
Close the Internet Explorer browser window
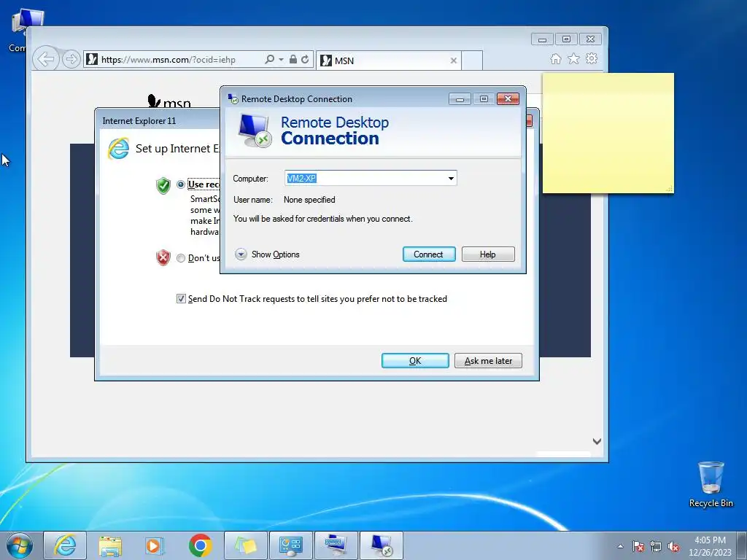(x=590, y=39)
